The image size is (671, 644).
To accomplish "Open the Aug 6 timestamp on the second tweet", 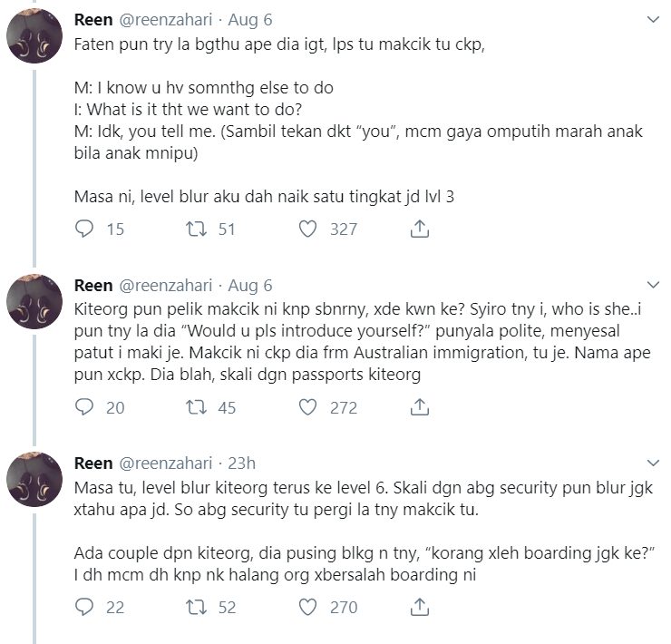I will pos(250,287).
